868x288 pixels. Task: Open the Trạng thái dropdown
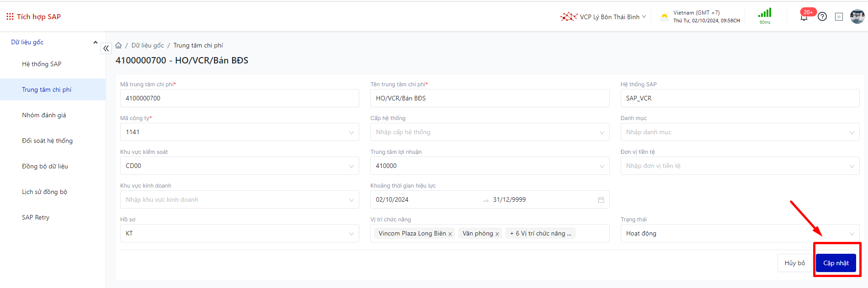coord(852,234)
